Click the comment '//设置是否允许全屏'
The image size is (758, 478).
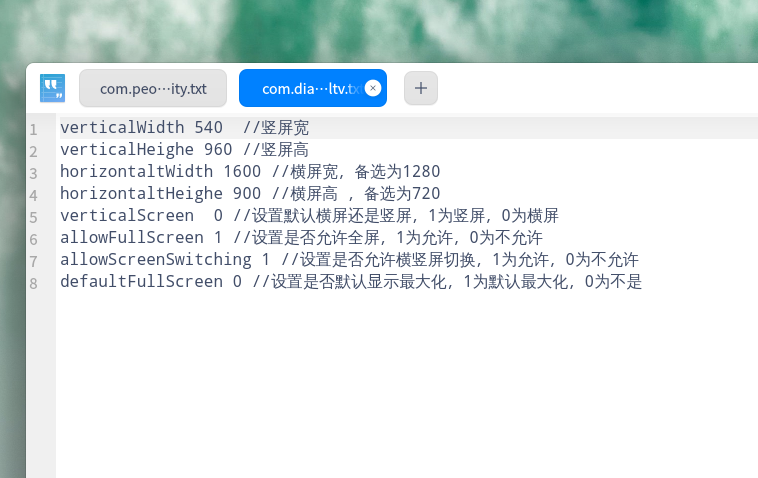306,238
